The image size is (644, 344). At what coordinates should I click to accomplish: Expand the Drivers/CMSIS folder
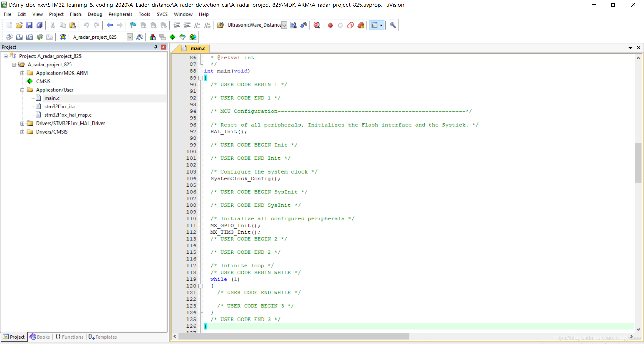(x=22, y=132)
